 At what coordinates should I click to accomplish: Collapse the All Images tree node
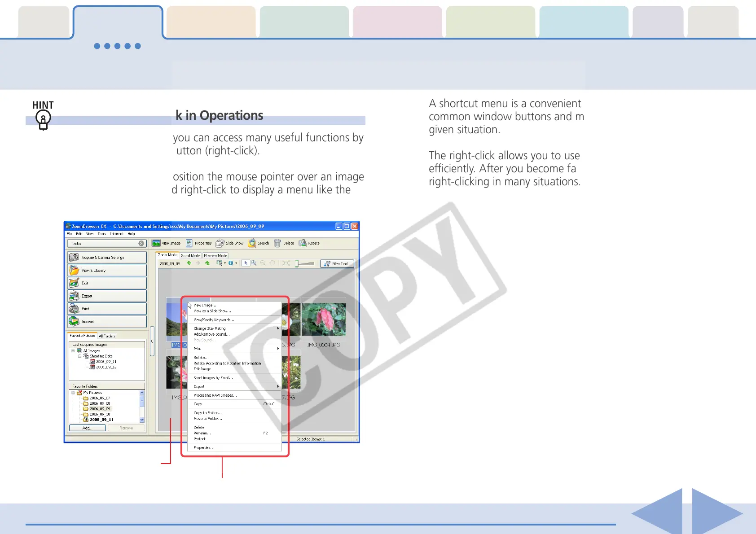coord(73,351)
